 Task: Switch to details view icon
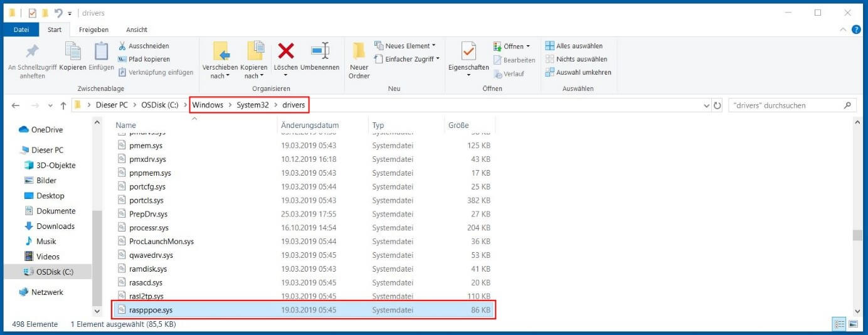point(839,324)
